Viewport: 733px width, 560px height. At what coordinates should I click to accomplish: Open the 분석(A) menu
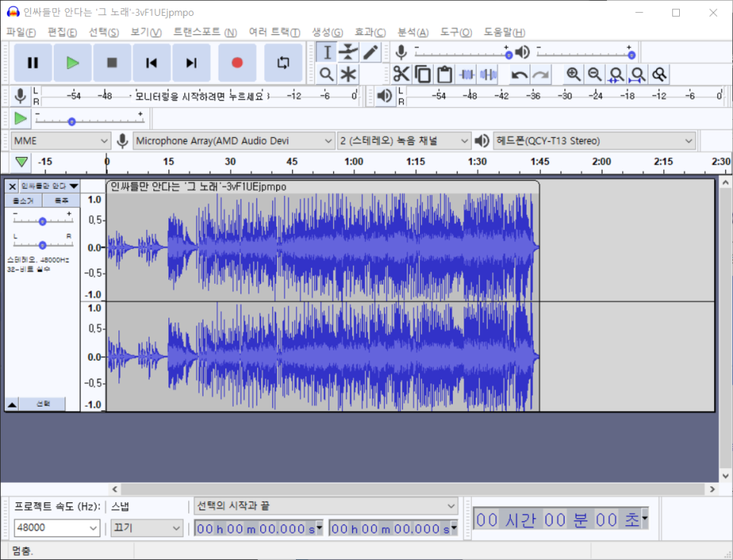click(413, 33)
